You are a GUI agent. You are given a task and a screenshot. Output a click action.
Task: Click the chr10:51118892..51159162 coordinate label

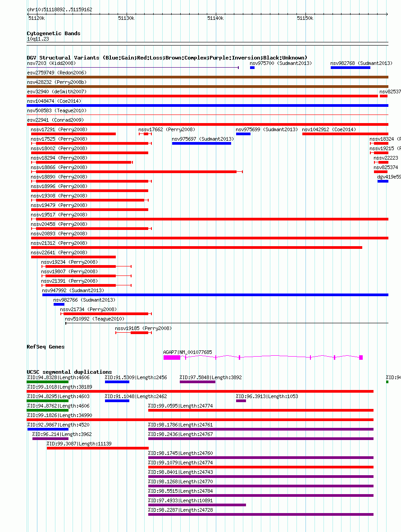(59, 9)
